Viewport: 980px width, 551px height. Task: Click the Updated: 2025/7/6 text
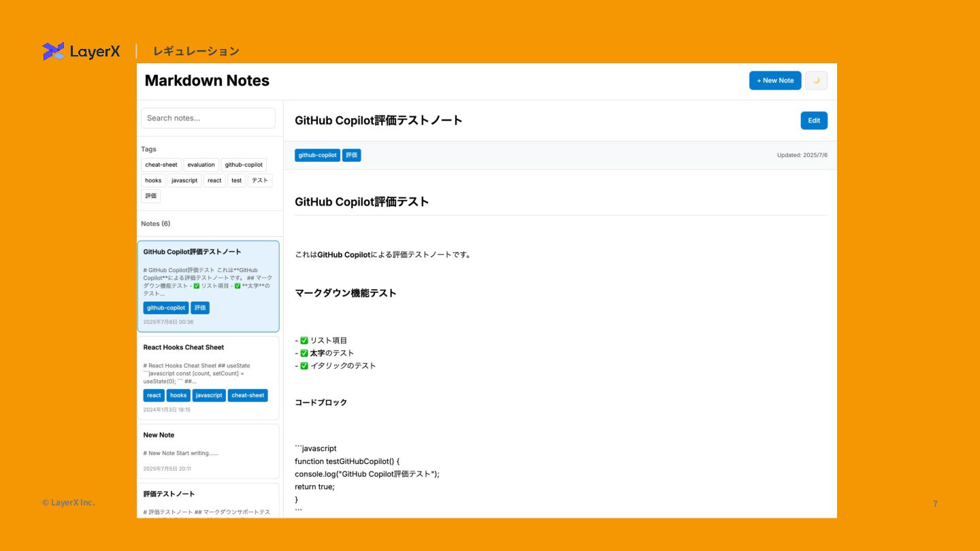click(x=802, y=155)
